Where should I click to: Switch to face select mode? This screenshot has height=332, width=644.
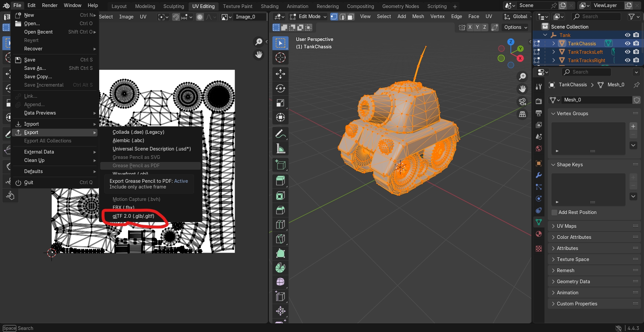(351, 17)
